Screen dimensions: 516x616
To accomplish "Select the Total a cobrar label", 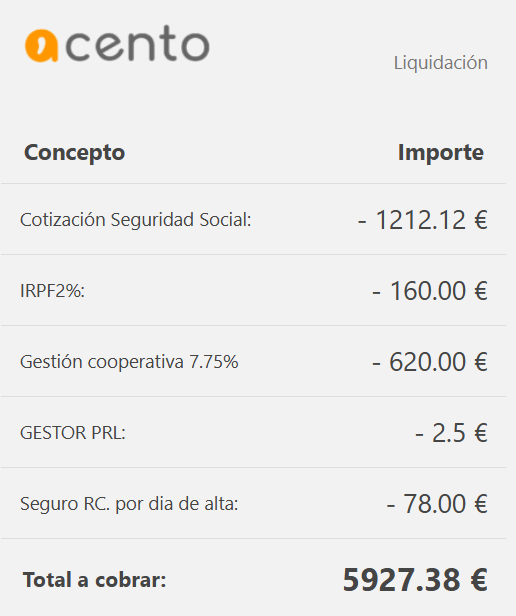I will click(x=95, y=580).
